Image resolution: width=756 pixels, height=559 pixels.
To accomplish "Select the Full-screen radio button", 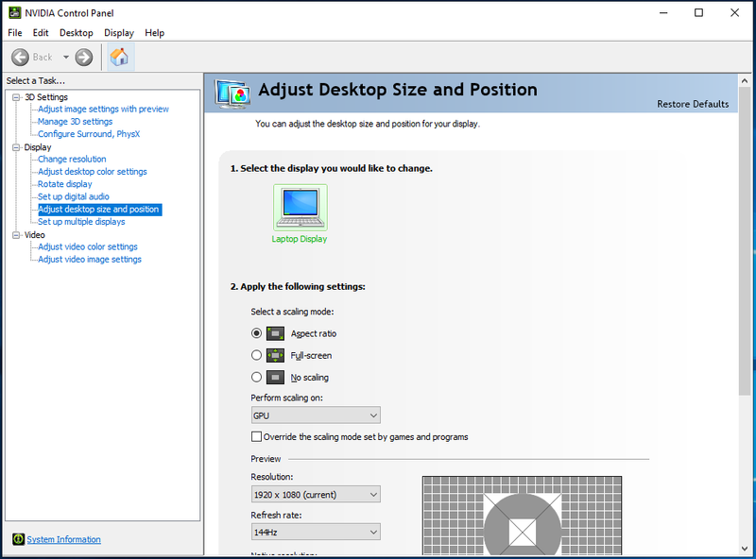I will tap(256, 355).
